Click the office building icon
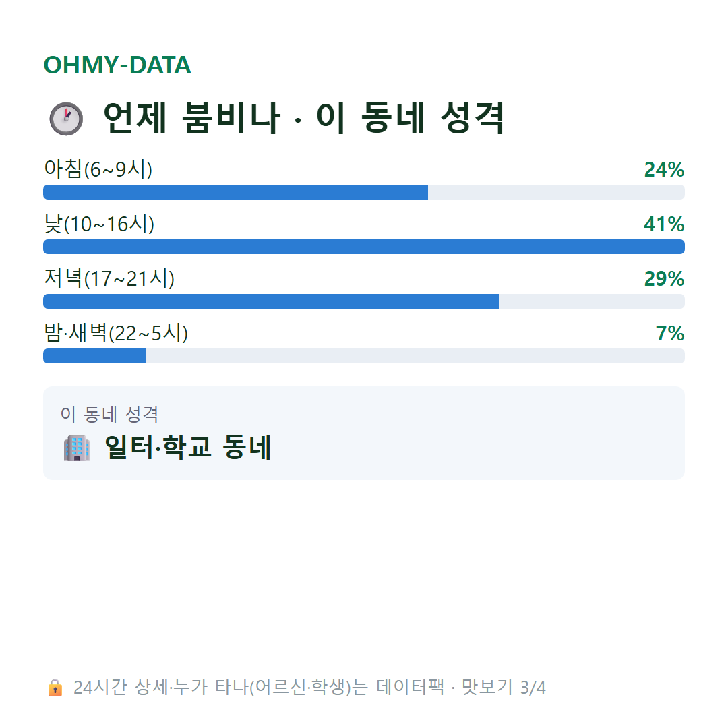This screenshot has height=728, width=728. click(x=77, y=448)
